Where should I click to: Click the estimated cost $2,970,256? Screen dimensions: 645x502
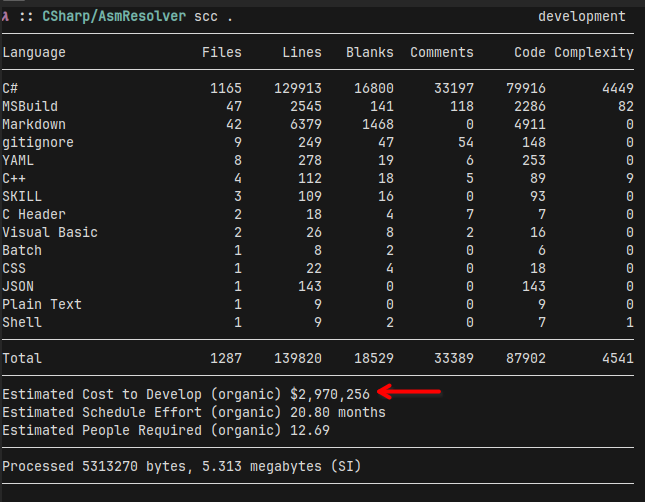[x=330, y=395]
